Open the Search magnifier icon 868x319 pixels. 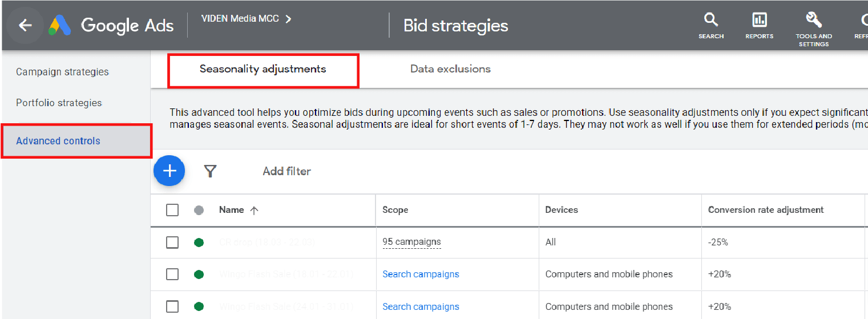click(x=710, y=21)
